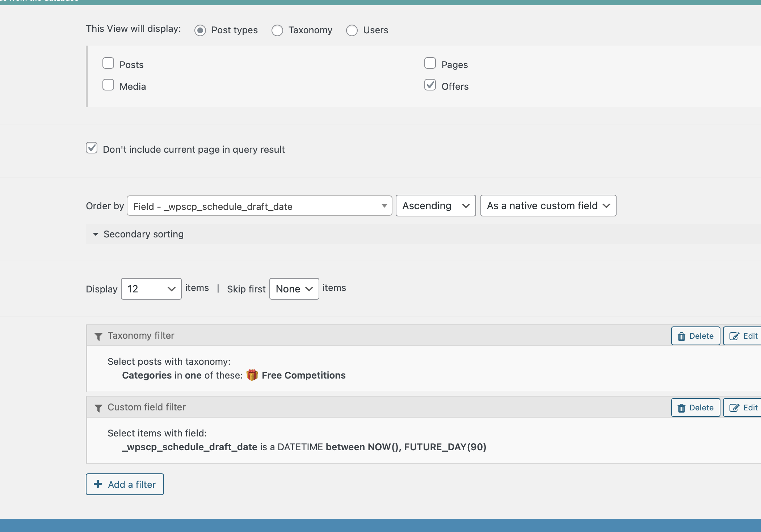This screenshot has width=761, height=532.
Task: Click the Custom field filter header title
Action: click(147, 407)
